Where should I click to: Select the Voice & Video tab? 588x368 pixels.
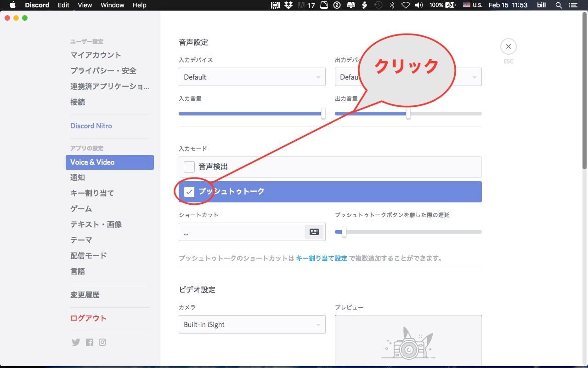[x=110, y=162]
